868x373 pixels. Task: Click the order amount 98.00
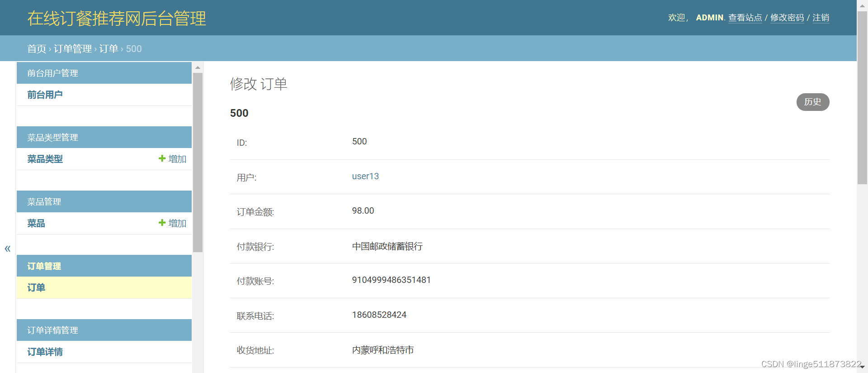pyautogui.click(x=363, y=210)
